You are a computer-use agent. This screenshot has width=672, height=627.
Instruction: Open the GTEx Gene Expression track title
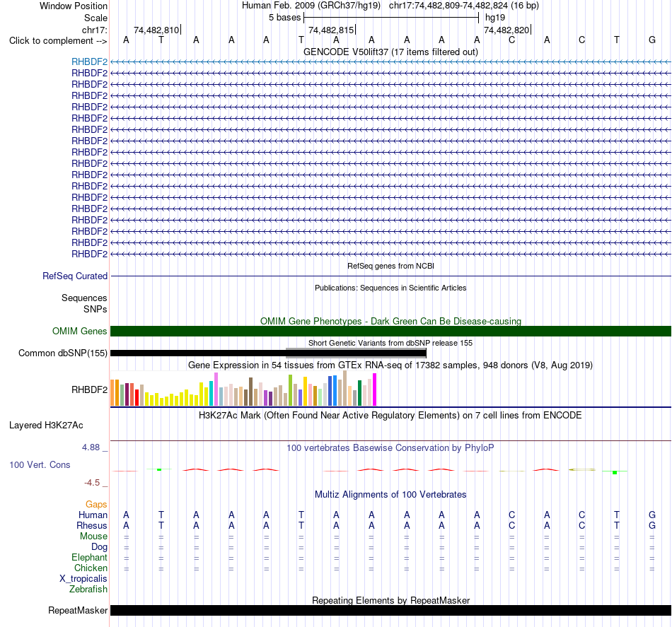[x=390, y=365]
